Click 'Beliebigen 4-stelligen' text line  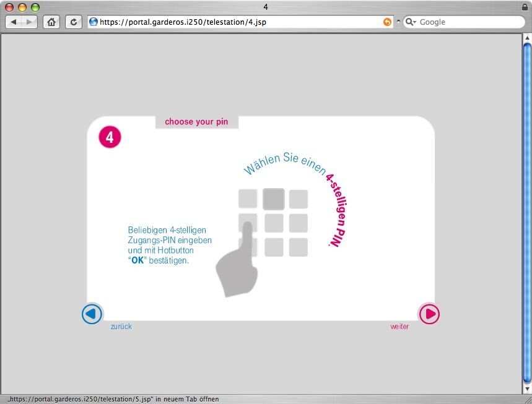coord(167,230)
